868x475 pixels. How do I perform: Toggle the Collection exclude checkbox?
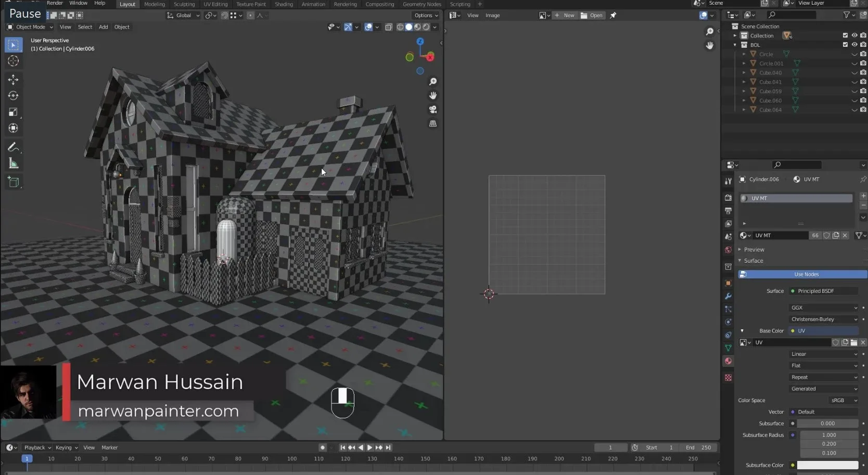tap(845, 35)
